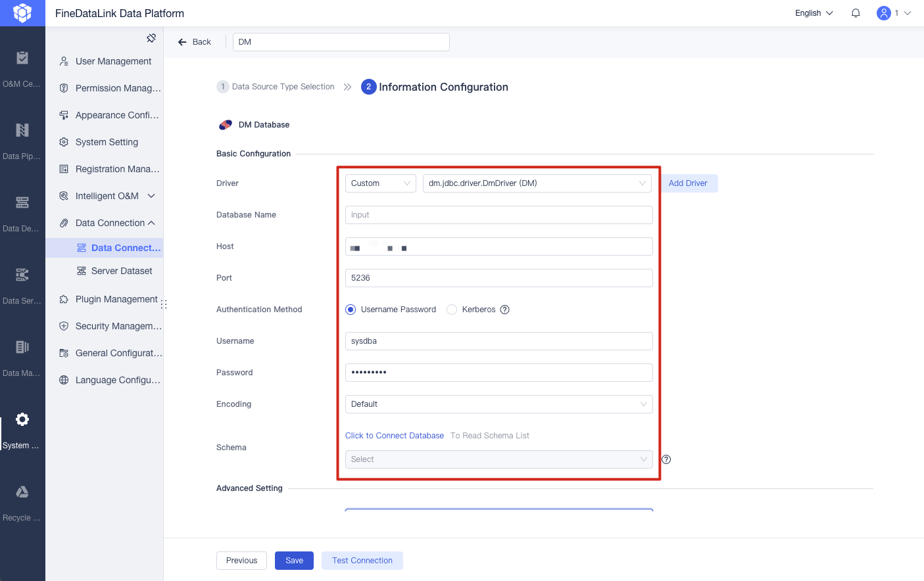Image resolution: width=924 pixels, height=581 pixels.
Task: Click the connection name field showing DM
Action: (x=341, y=42)
